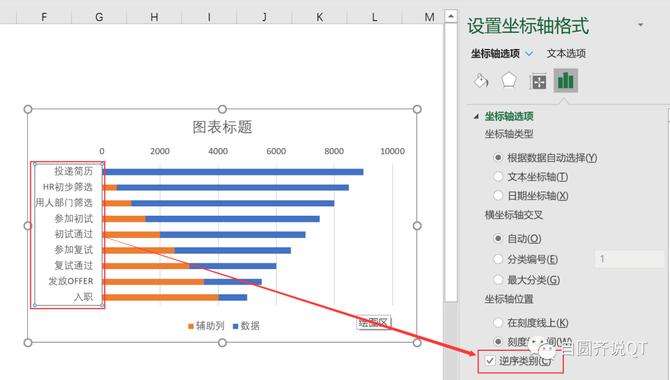Click the vertical scrollbar up arrow
The width and height of the screenshot is (670, 380).
(x=451, y=17)
